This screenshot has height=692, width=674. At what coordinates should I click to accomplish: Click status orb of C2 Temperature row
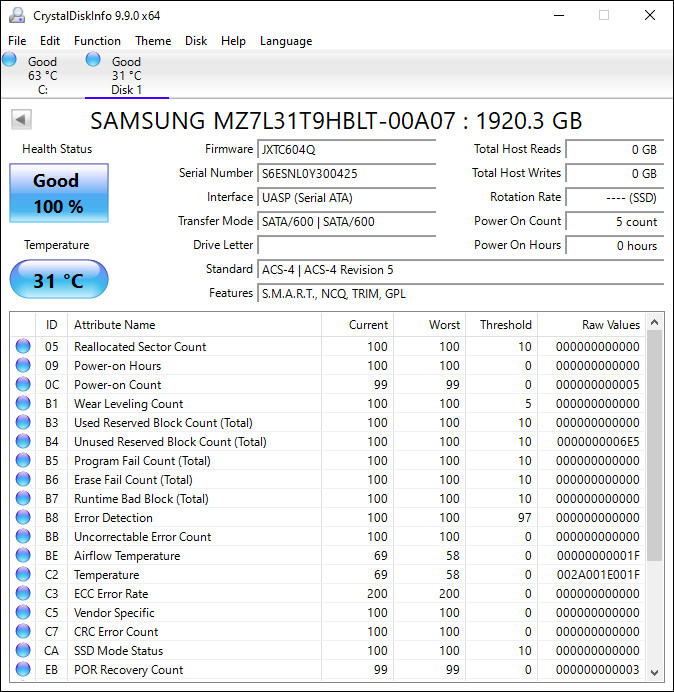(23, 574)
